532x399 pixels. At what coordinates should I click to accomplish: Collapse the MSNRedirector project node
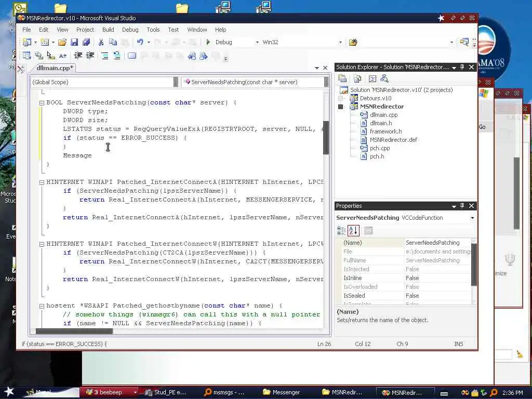point(341,107)
